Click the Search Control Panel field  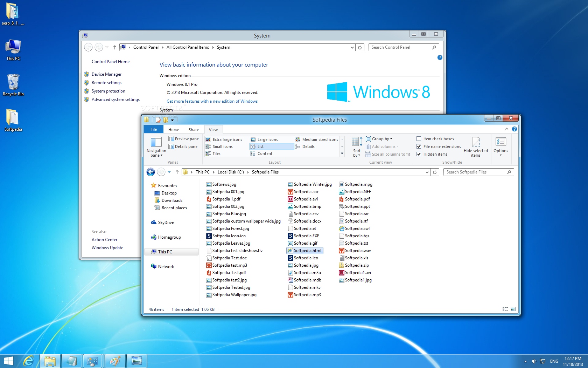tap(404, 47)
